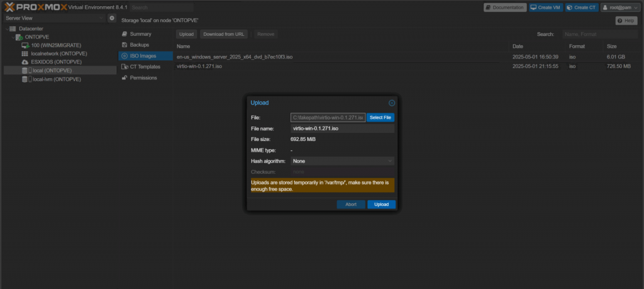The width and height of the screenshot is (644, 289).
Task: Switch to the Summary tab
Action: point(146,34)
